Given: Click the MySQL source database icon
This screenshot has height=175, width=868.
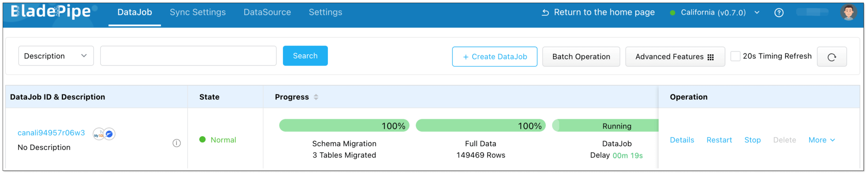Looking at the screenshot, I should tap(98, 134).
